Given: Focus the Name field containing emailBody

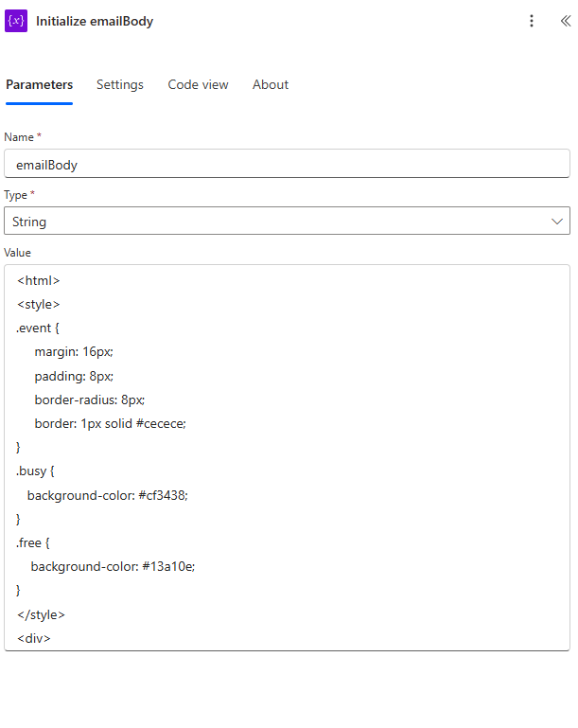Looking at the screenshot, I should [x=288, y=164].
